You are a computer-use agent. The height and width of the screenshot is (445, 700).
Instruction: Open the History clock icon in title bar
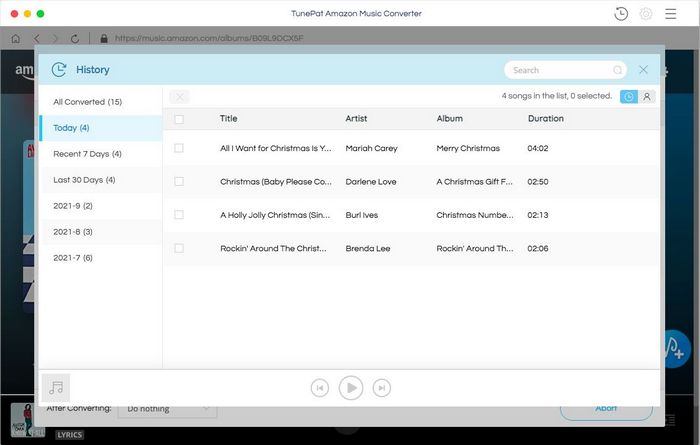621,14
